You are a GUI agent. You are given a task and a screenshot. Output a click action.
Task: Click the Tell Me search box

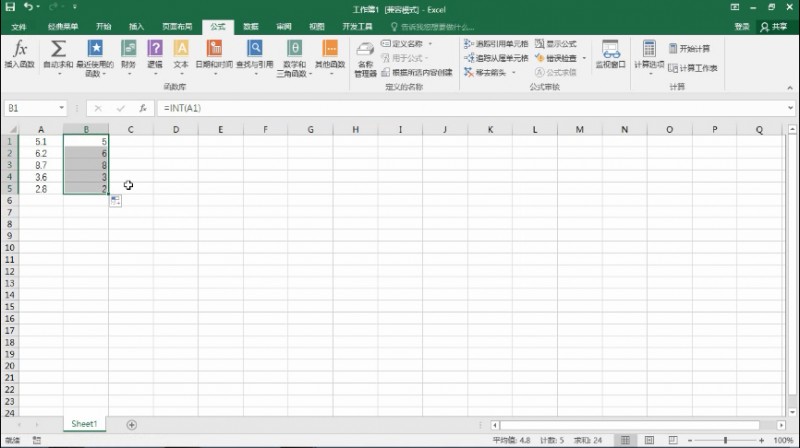(x=433, y=27)
